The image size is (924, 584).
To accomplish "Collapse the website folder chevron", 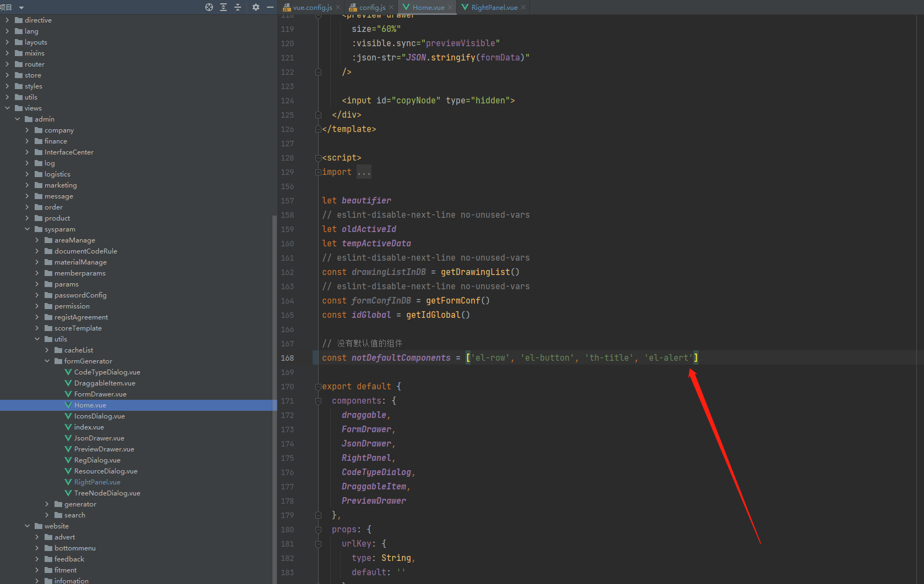I will pos(27,526).
